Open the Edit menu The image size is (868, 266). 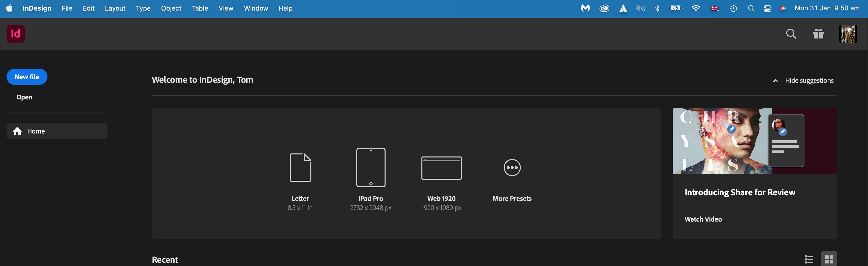[89, 8]
